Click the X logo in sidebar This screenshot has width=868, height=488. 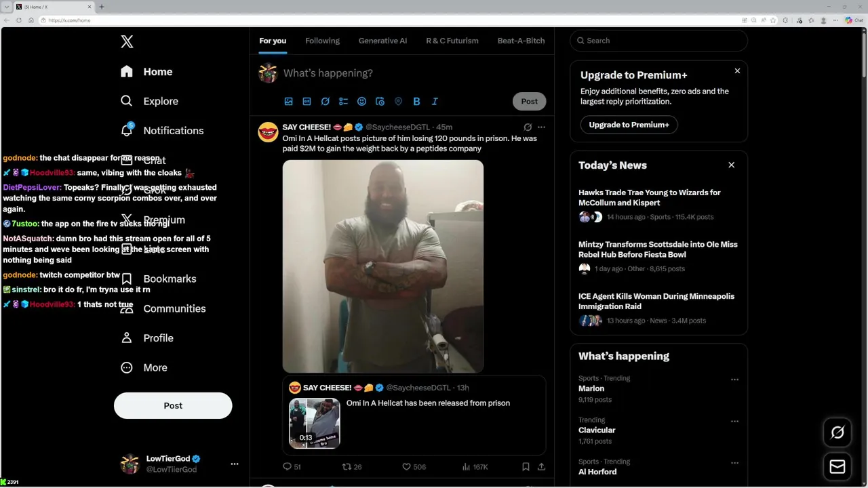(x=127, y=41)
